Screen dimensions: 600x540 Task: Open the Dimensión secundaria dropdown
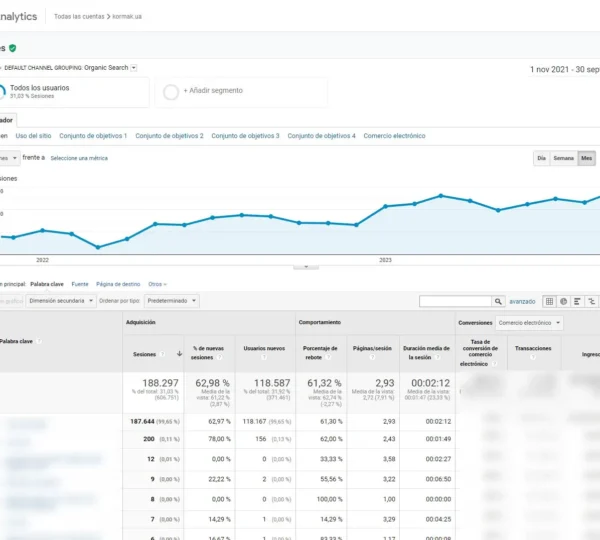61,300
